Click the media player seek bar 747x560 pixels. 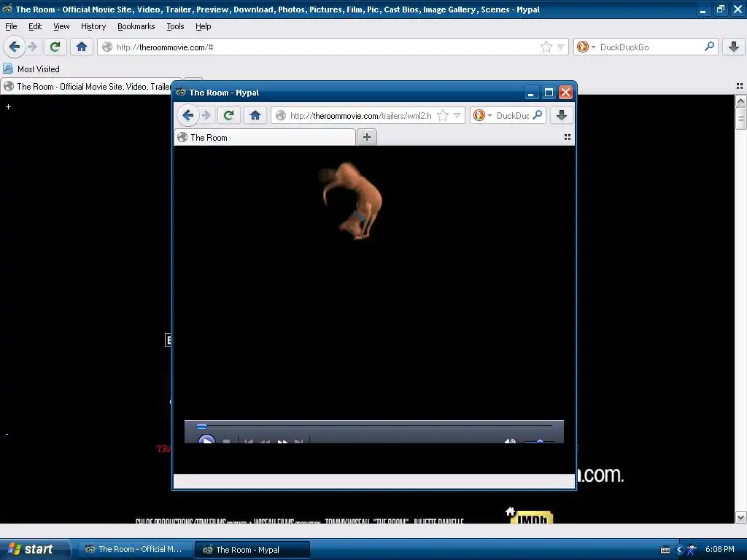[374, 426]
